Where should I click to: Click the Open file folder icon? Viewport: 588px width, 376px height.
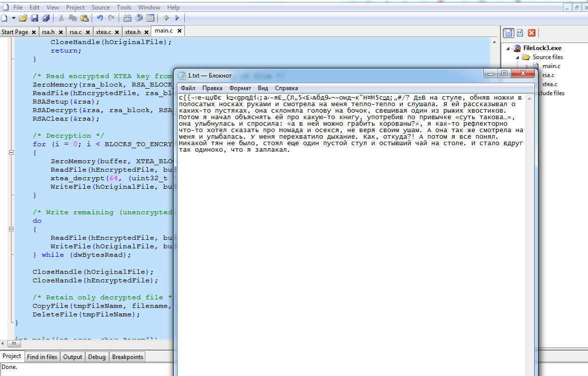click(x=23, y=18)
